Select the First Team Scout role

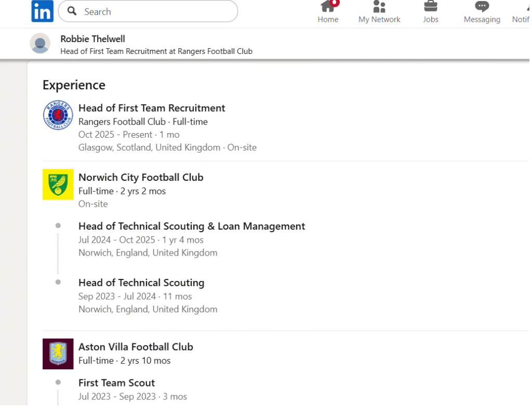116,383
